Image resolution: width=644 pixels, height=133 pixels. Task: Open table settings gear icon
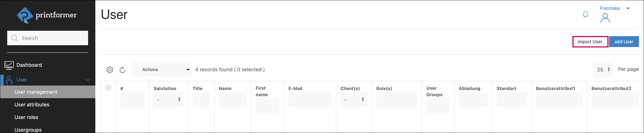point(110,70)
